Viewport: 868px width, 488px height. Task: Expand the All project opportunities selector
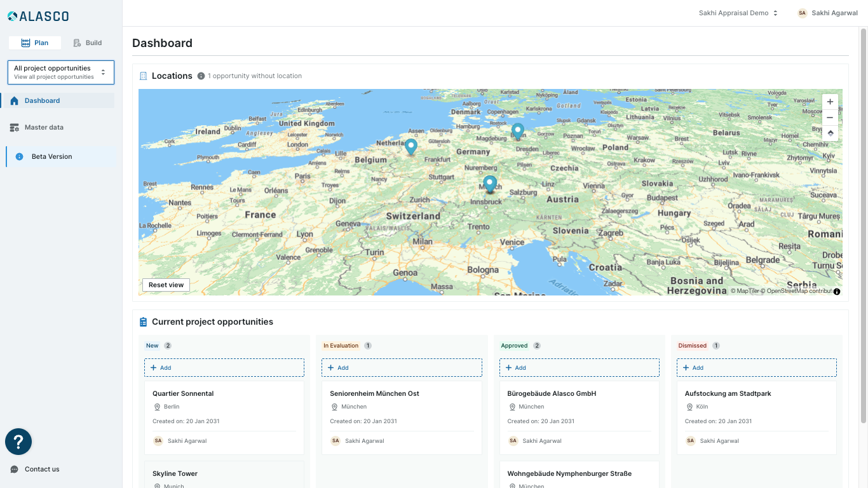pos(61,72)
